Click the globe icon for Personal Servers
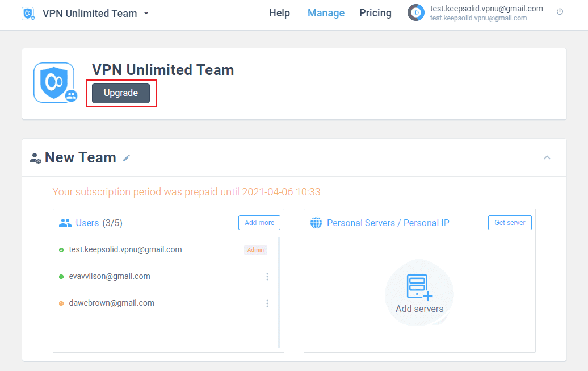 click(316, 223)
